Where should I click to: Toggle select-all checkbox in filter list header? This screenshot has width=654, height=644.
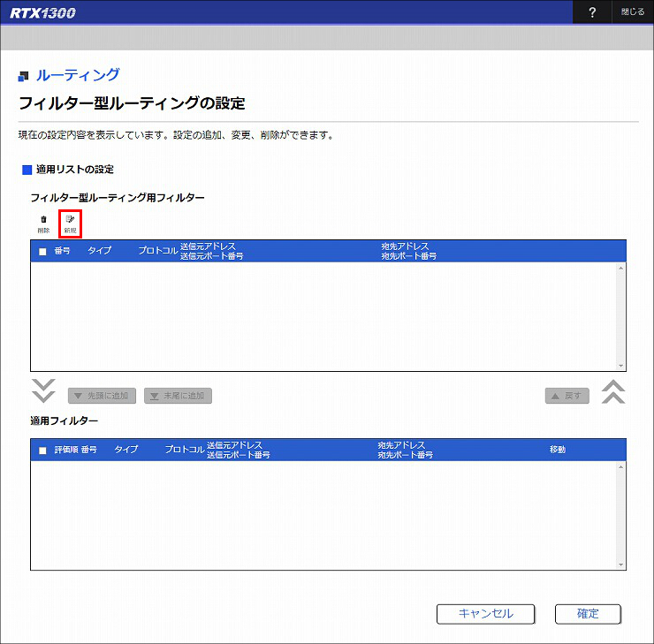(42, 252)
